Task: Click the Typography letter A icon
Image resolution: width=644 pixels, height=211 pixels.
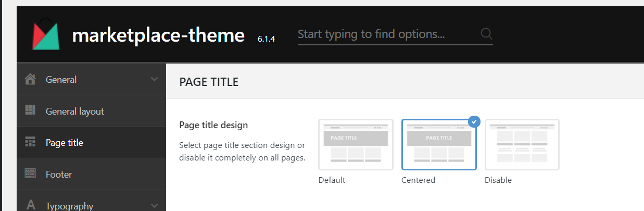Action: click(x=31, y=205)
